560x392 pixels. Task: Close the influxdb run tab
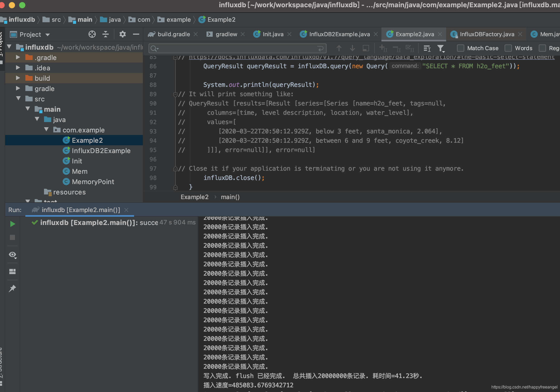126,210
